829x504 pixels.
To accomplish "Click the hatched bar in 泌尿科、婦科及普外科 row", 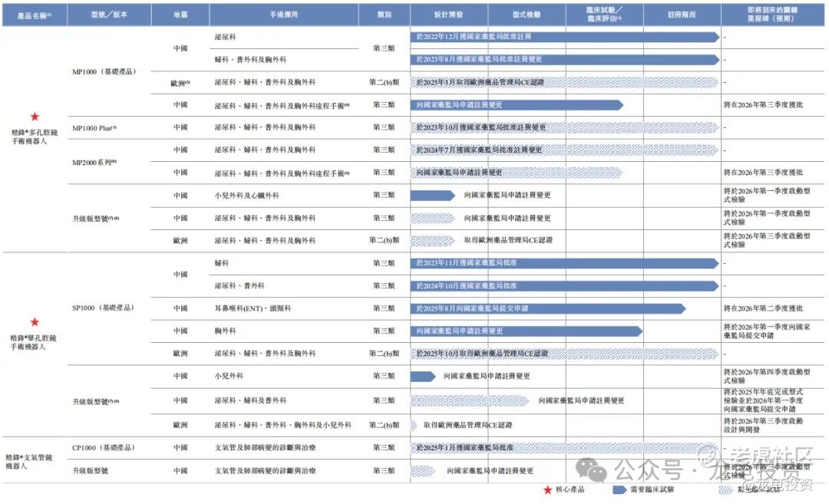I will (x=470, y=400).
